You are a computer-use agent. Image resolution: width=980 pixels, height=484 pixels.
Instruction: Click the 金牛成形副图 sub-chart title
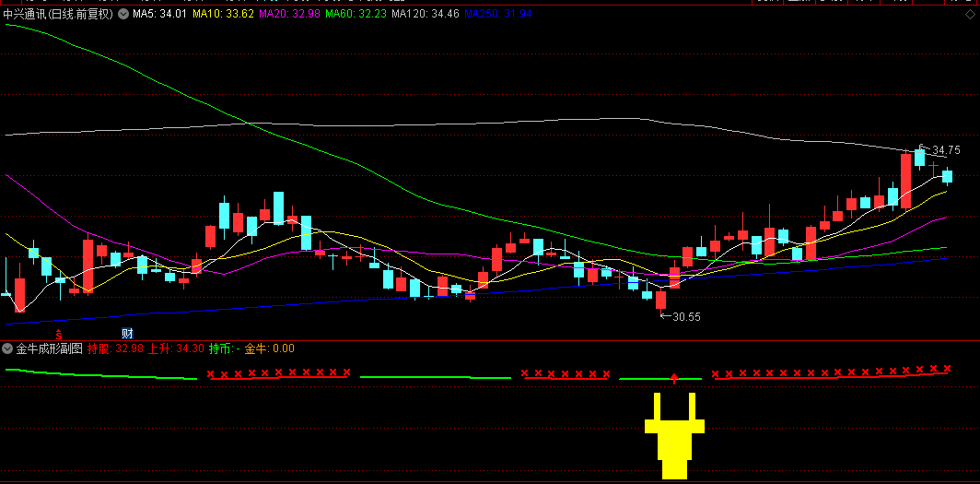(x=50, y=348)
